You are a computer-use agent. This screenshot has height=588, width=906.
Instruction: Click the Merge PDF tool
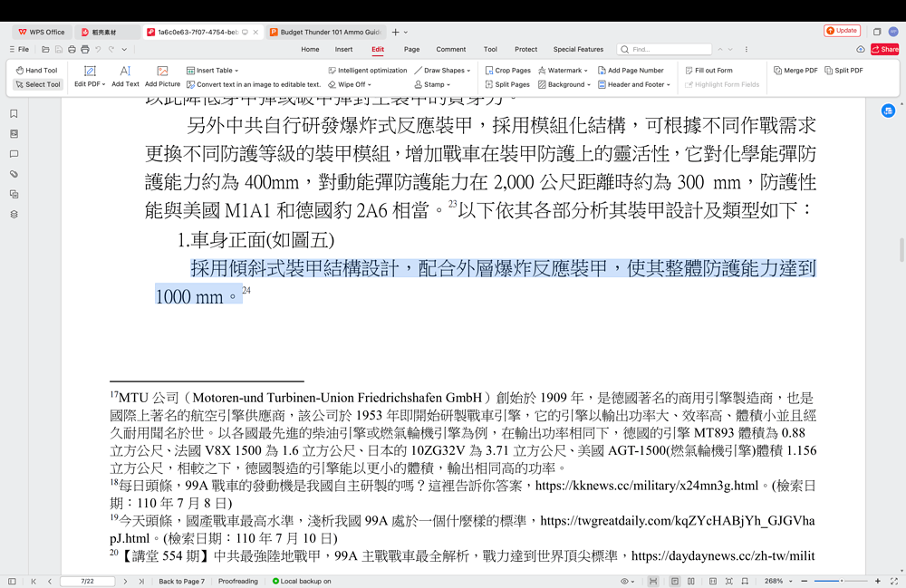[795, 70]
